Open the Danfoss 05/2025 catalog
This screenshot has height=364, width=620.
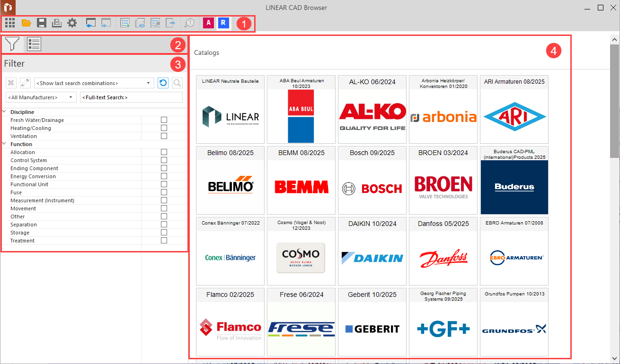coord(443,251)
